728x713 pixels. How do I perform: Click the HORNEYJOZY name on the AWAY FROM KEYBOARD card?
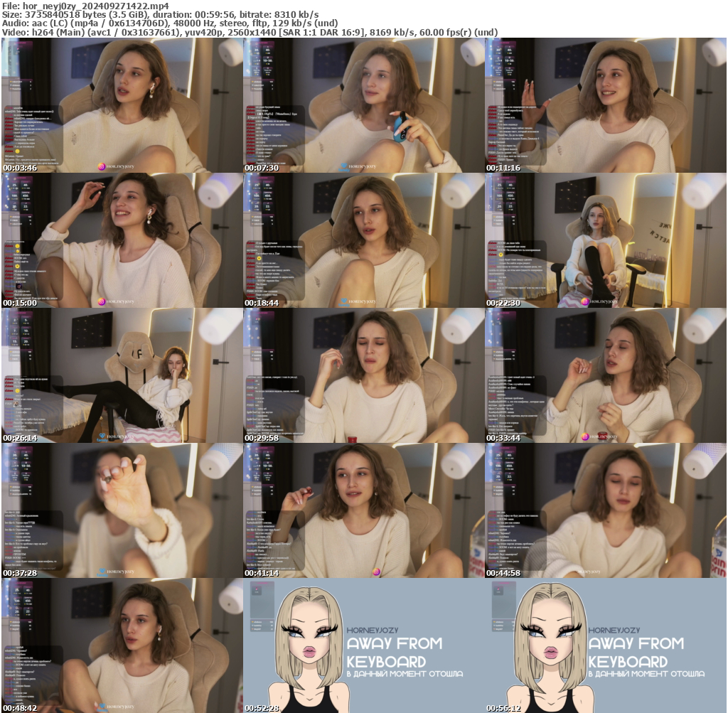pos(373,628)
